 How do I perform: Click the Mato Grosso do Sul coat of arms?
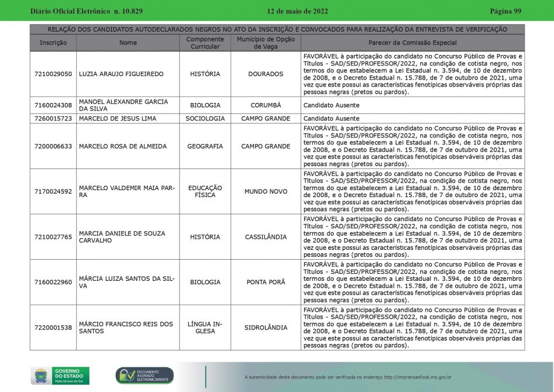[41, 376]
